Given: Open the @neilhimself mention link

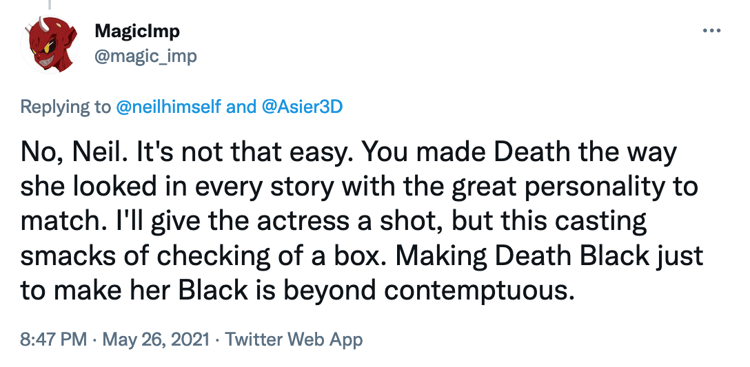Looking at the screenshot, I should 169,107.
